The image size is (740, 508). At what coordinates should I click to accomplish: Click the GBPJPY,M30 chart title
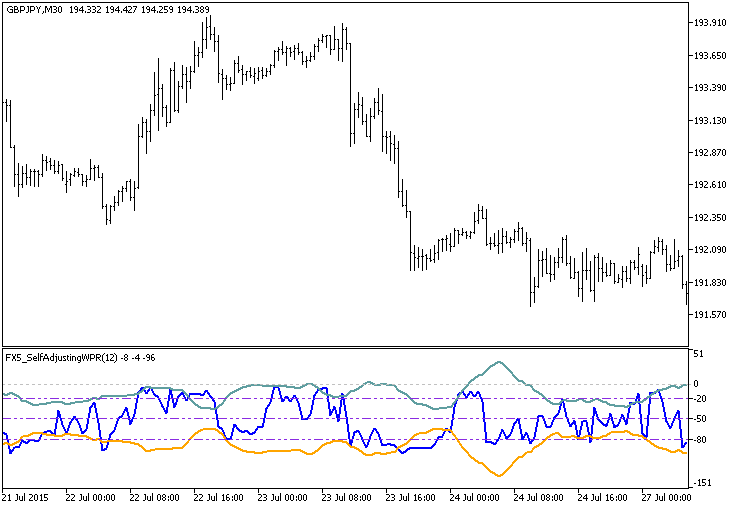[32, 9]
